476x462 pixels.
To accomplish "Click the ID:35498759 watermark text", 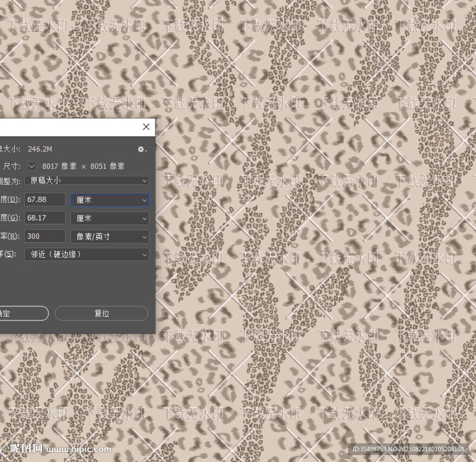I will (408, 449).
